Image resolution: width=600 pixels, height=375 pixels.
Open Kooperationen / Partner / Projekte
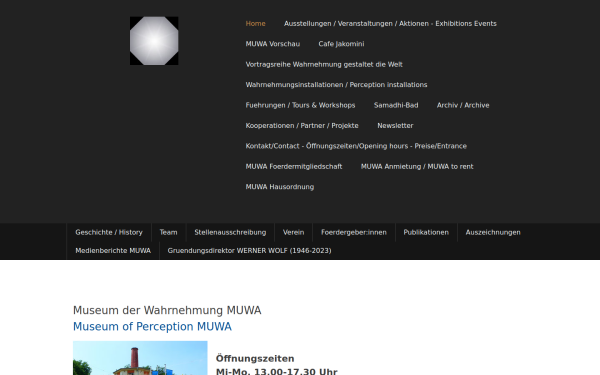(302, 126)
